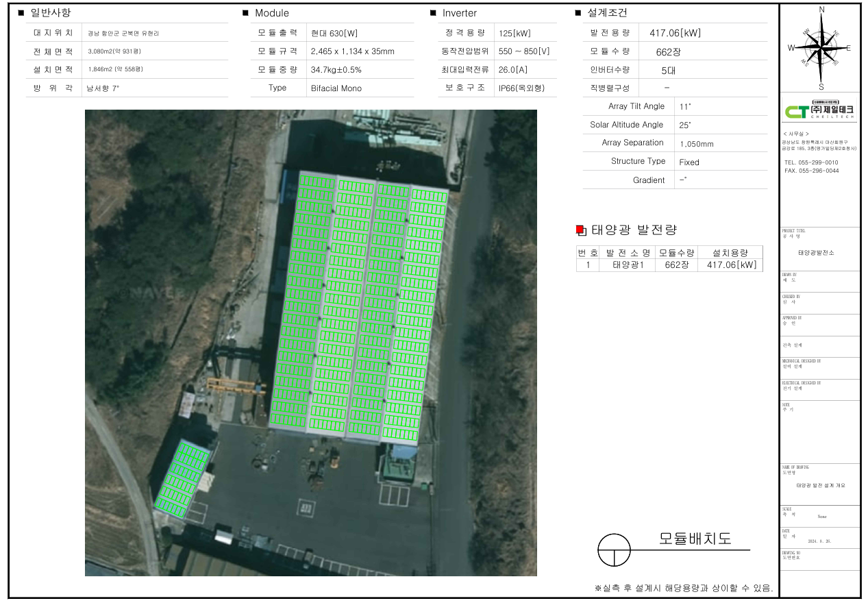The image size is (868, 603).
Task: Click the TEL. 055-299-0010 phone number
Action: 811,162
